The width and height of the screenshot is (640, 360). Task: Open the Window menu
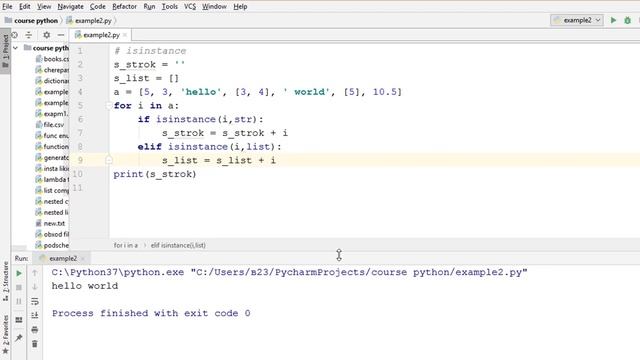pos(214,7)
